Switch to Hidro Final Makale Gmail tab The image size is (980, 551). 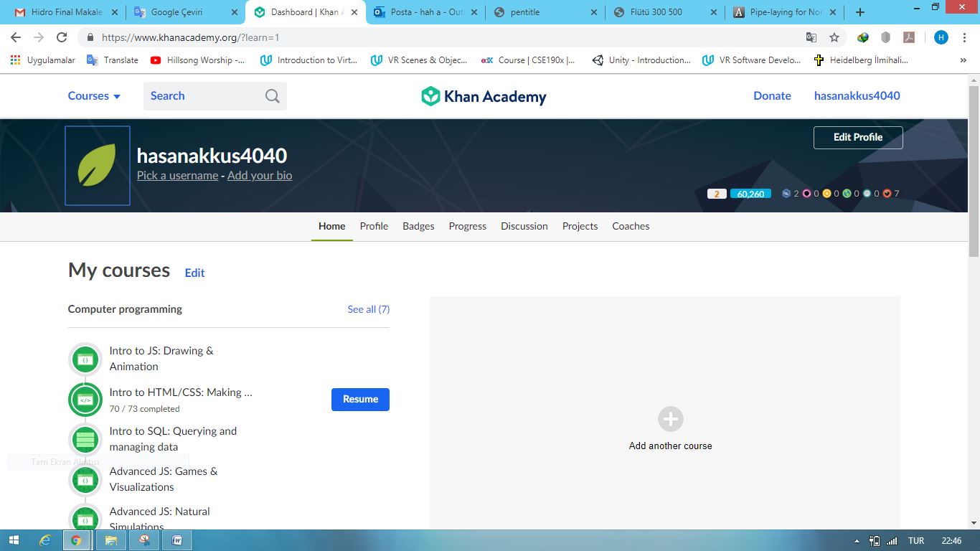[x=66, y=12]
